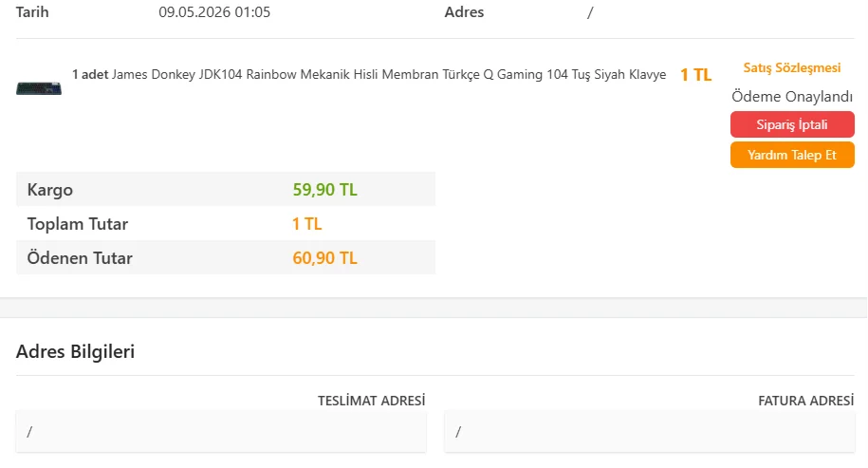
Task: Click the FATURA ADRESİ heading
Action: pos(806,401)
